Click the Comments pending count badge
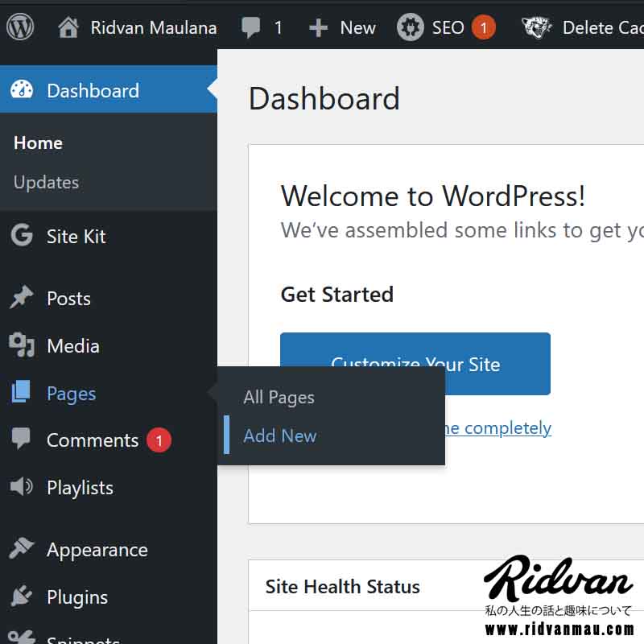Viewport: 644px width, 644px height. (x=159, y=440)
